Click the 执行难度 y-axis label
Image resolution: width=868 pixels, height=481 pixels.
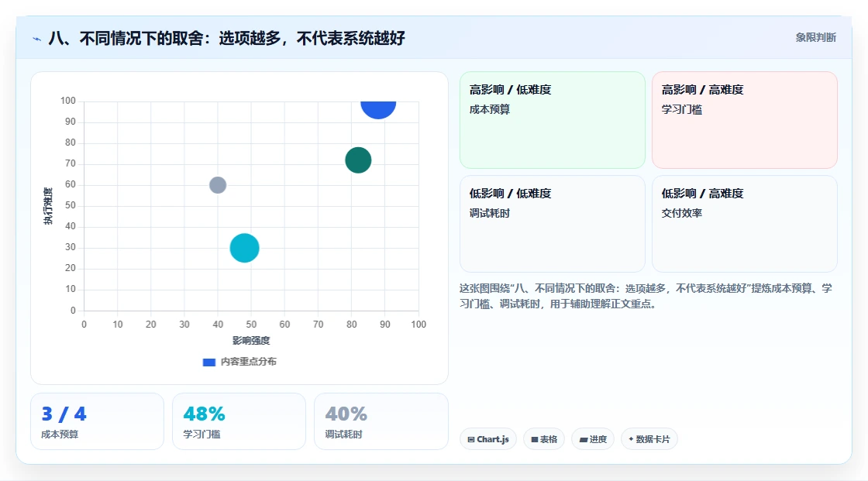pos(48,206)
